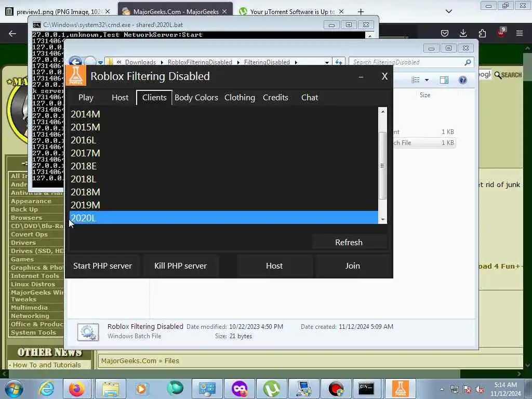The image size is (532, 399).
Task: Close the Roblox Filtering Disabled launcher with X
Action: (384, 76)
